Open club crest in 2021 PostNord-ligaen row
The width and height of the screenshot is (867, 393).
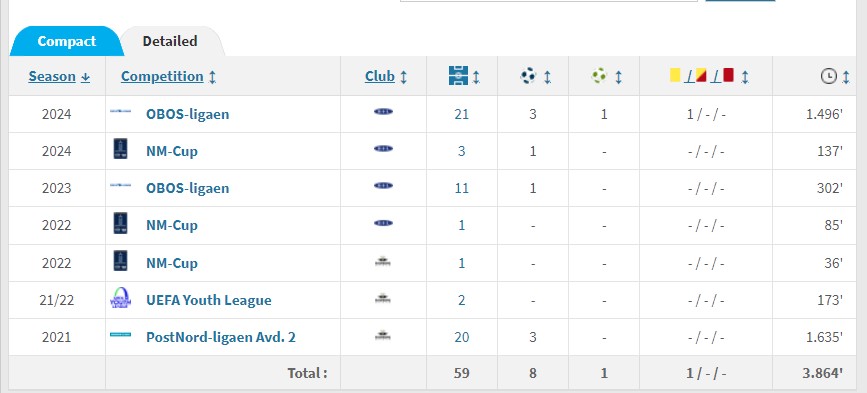pyautogui.click(x=383, y=335)
